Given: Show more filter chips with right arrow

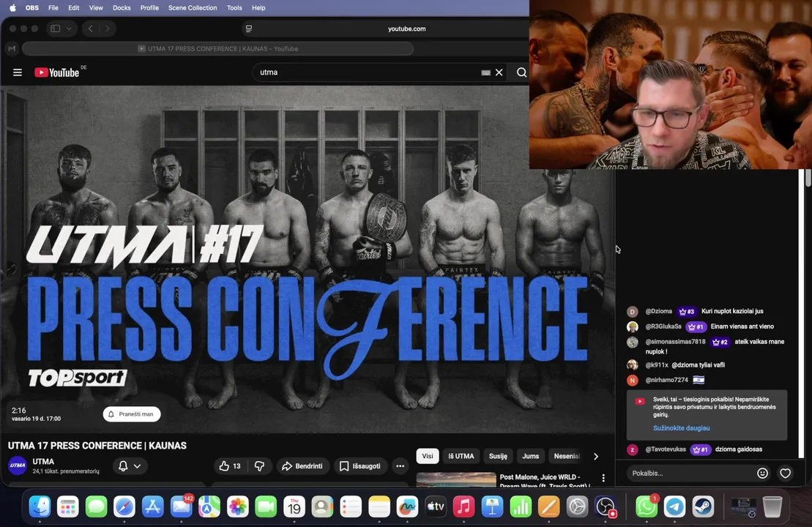Looking at the screenshot, I should click(x=596, y=456).
